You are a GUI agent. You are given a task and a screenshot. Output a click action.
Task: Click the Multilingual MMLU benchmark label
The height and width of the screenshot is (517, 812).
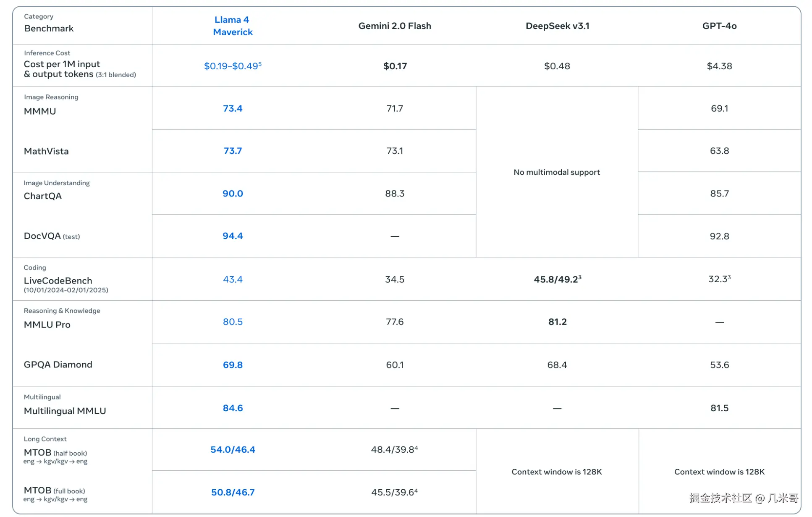point(65,411)
